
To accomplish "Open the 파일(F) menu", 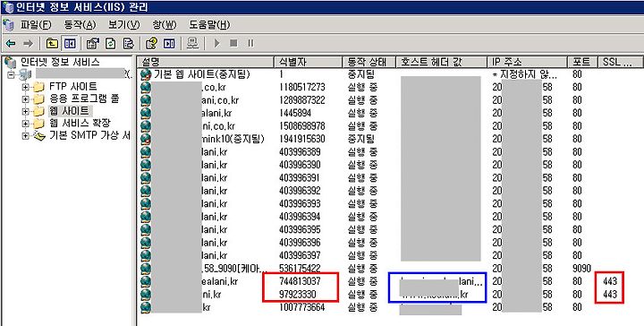I will (x=36, y=25).
